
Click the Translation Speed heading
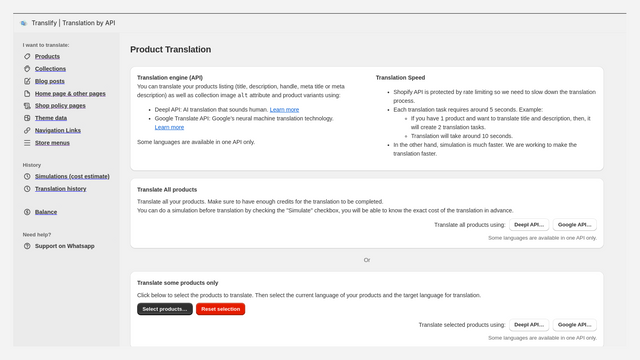[x=400, y=78]
